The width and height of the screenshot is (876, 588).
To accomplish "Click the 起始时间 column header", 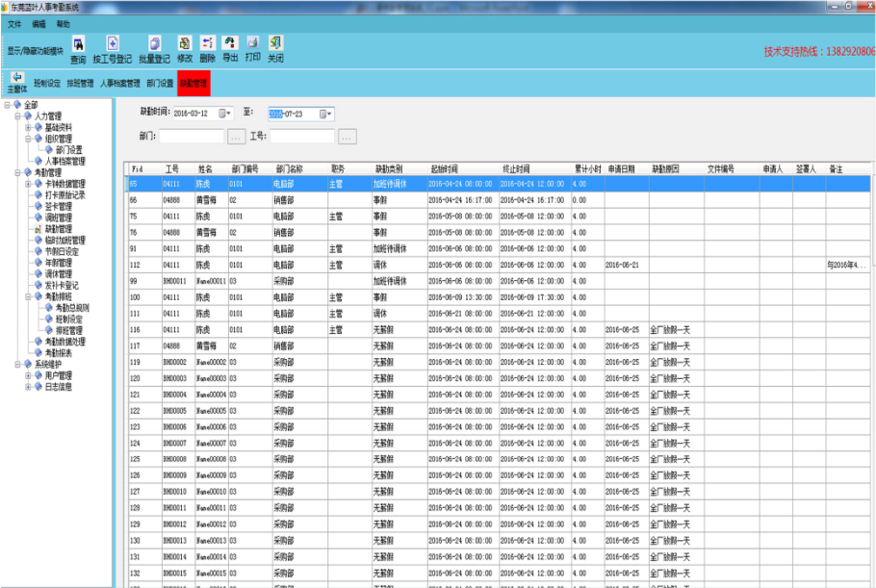I will (x=463, y=168).
